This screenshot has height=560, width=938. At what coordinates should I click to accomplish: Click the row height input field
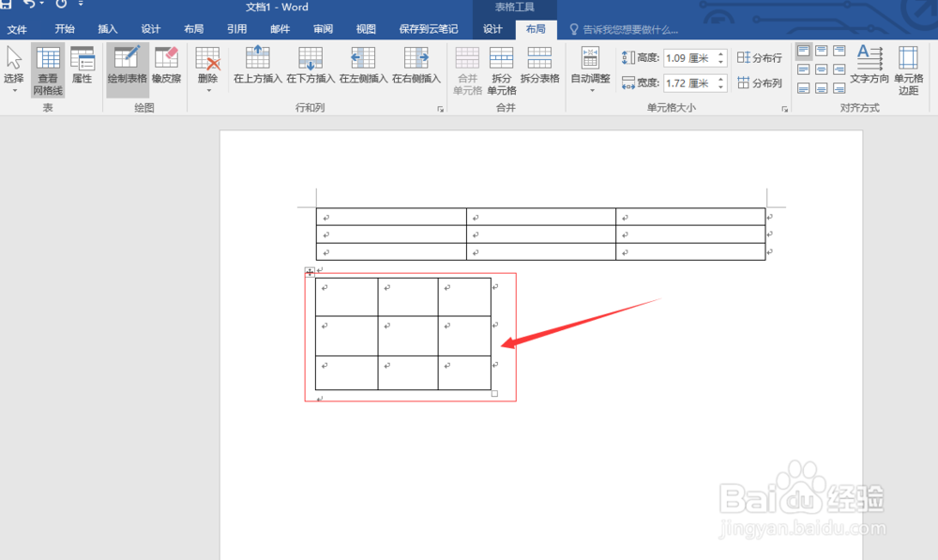tap(689, 58)
